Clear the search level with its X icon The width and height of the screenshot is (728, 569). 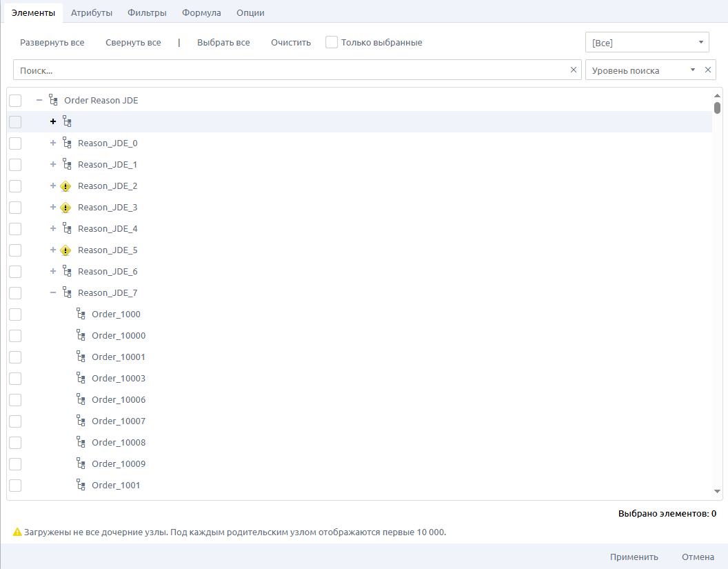707,70
